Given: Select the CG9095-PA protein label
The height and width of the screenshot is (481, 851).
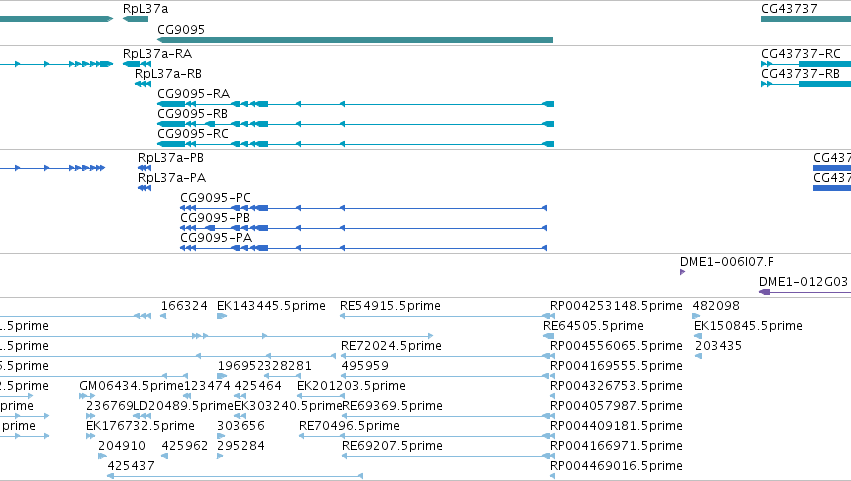Looking at the screenshot, I should pos(216,238).
